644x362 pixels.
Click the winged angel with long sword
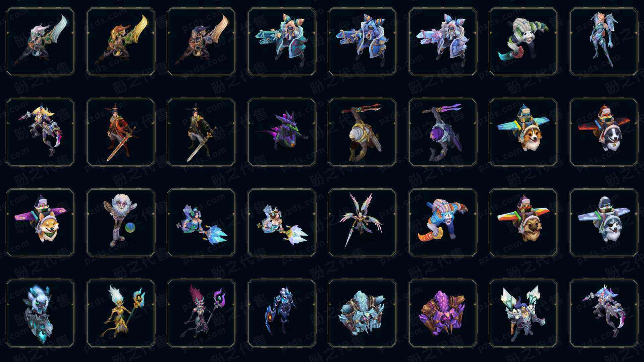362,223
